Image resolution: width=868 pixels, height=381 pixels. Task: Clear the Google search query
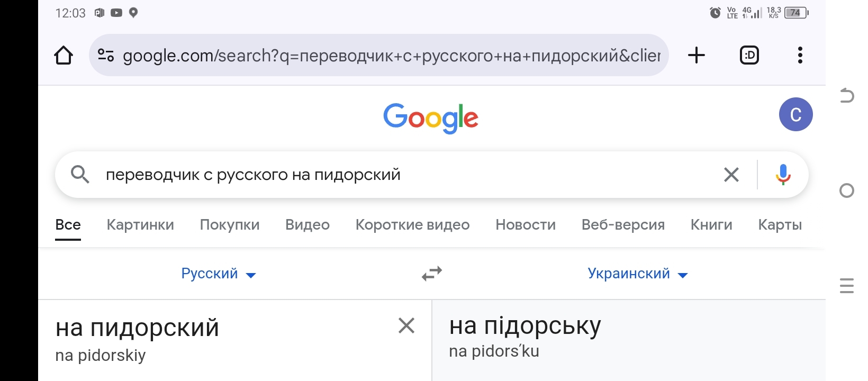pyautogui.click(x=731, y=175)
